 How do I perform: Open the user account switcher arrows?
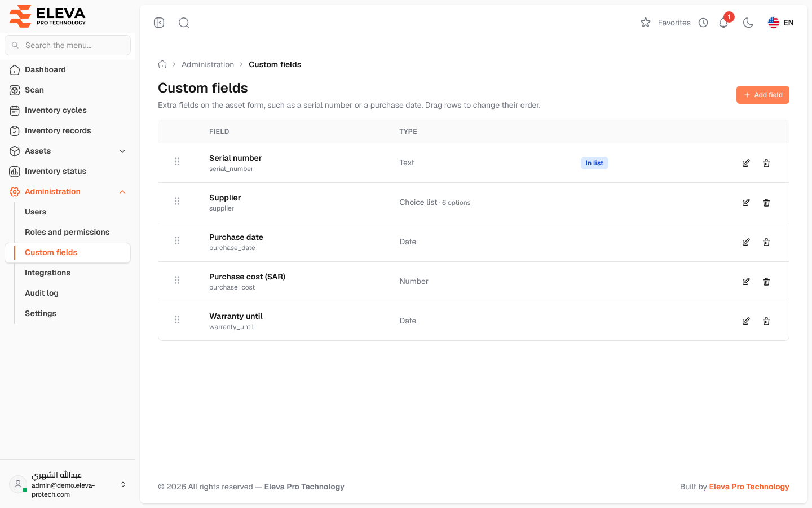coord(123,484)
